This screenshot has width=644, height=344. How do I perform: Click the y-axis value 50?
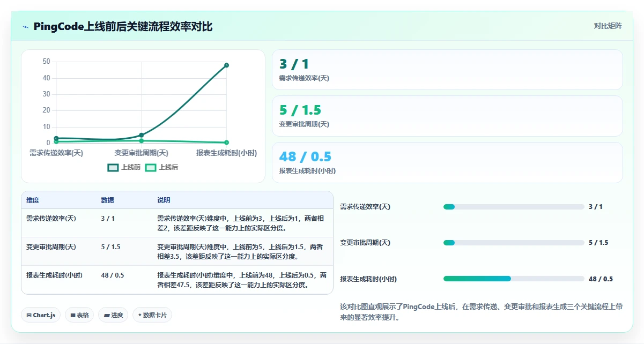[x=46, y=62]
